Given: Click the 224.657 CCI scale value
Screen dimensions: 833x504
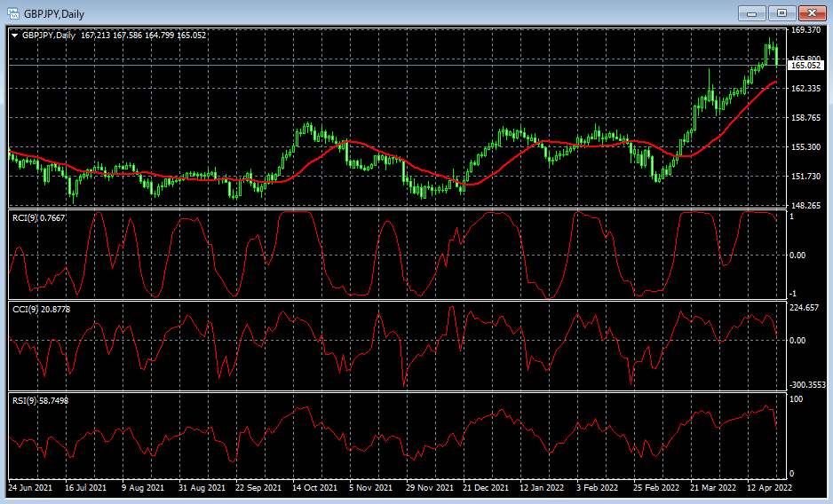Looking at the screenshot, I should click(x=805, y=308).
